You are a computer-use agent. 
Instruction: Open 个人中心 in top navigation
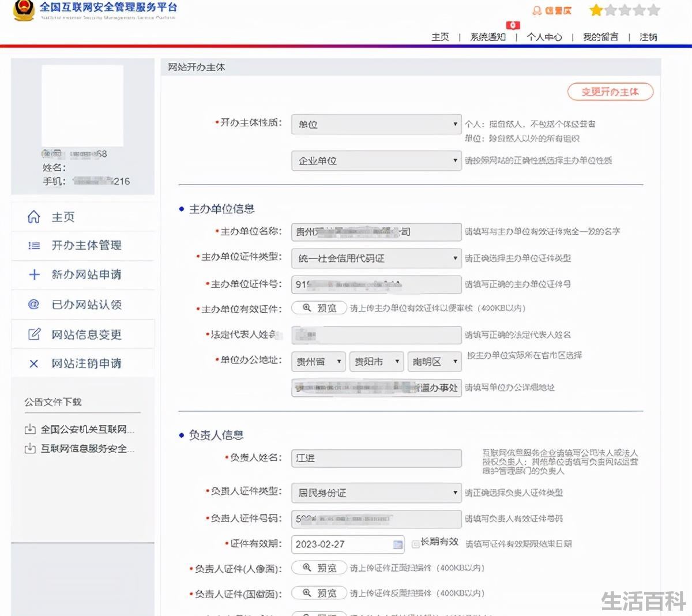pos(544,37)
